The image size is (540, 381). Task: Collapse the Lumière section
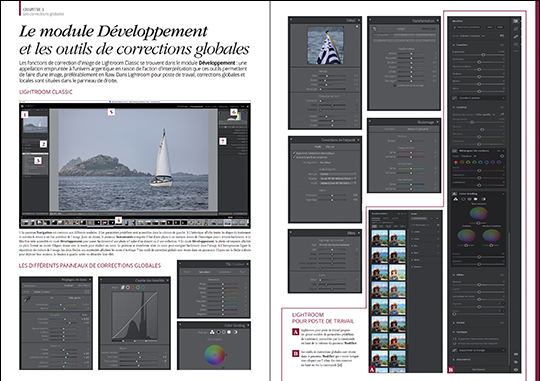454,45
